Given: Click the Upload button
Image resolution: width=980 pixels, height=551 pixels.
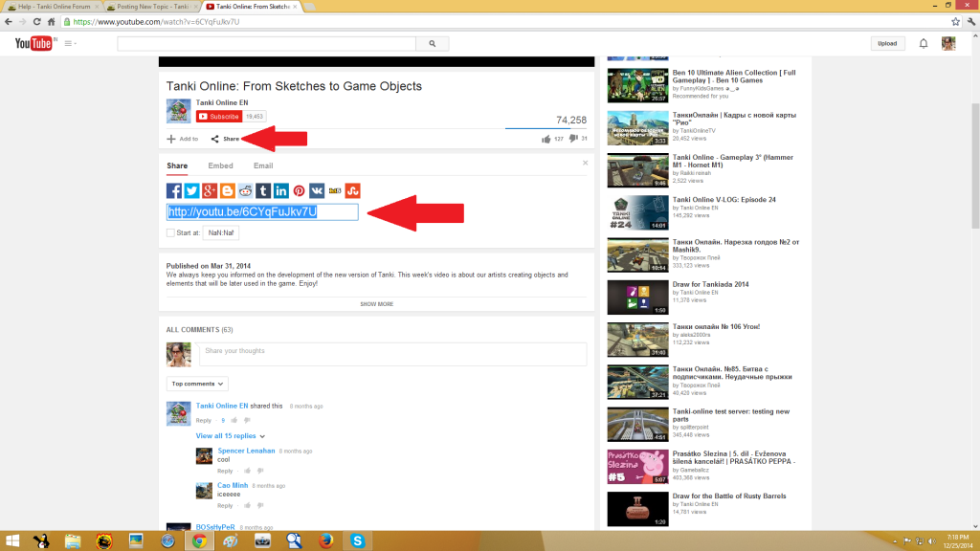Looking at the screenshot, I should (x=887, y=43).
